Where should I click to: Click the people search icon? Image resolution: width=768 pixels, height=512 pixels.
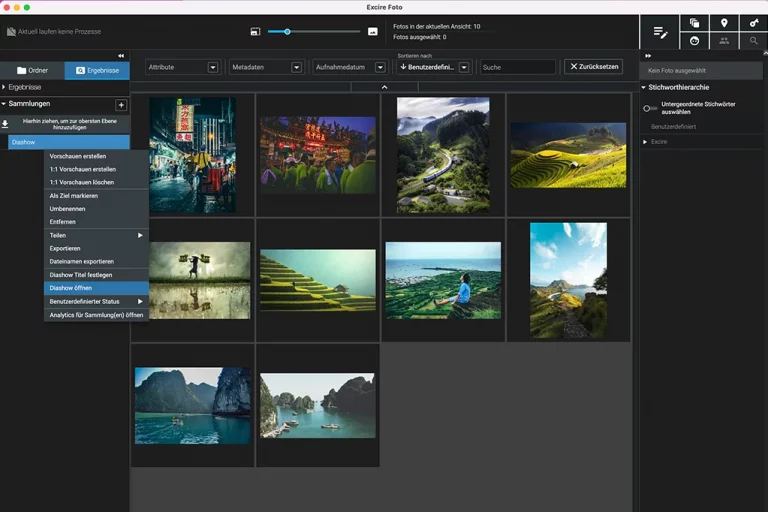click(x=724, y=41)
